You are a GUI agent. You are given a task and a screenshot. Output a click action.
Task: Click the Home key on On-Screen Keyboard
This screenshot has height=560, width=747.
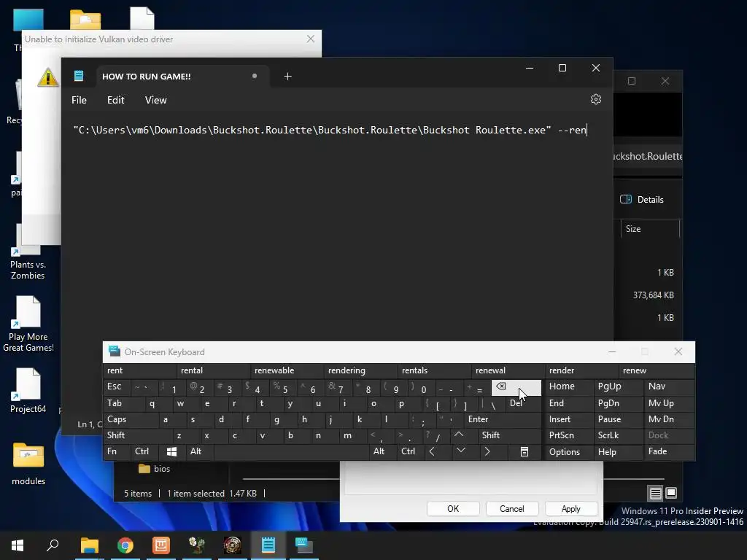(569, 386)
